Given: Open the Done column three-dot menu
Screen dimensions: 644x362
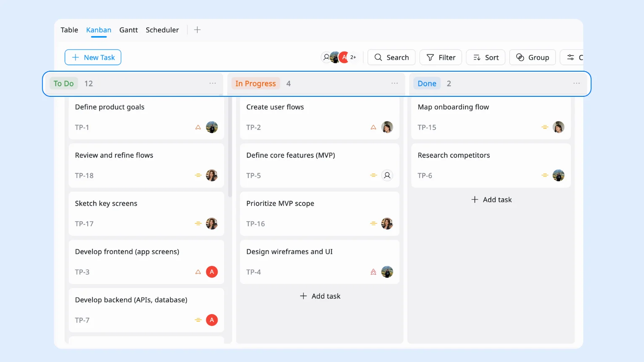Looking at the screenshot, I should (576, 83).
